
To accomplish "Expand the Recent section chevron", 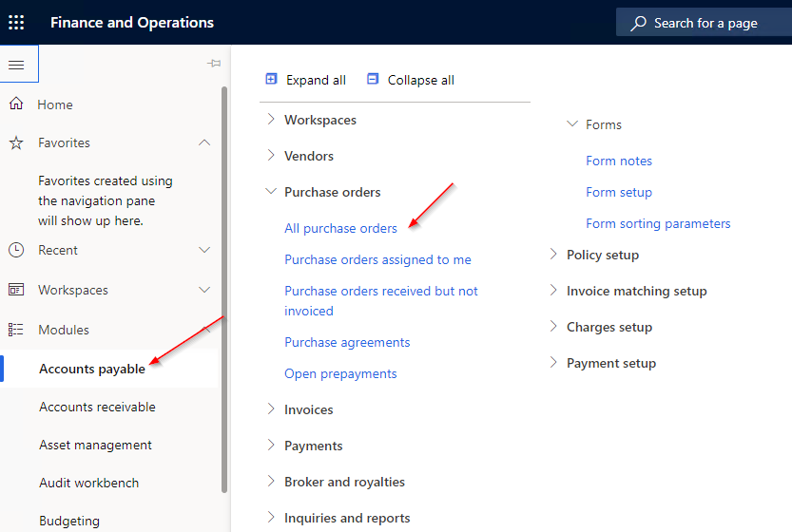I will coord(204,250).
